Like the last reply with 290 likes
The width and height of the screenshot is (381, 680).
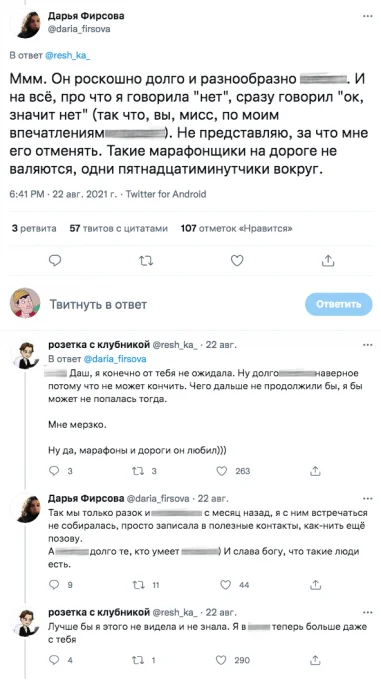click(221, 660)
